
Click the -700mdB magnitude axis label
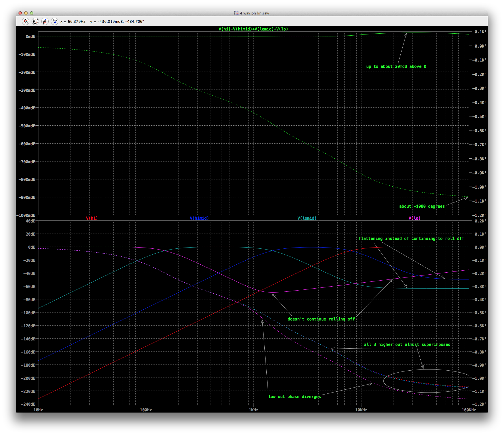tap(27, 162)
